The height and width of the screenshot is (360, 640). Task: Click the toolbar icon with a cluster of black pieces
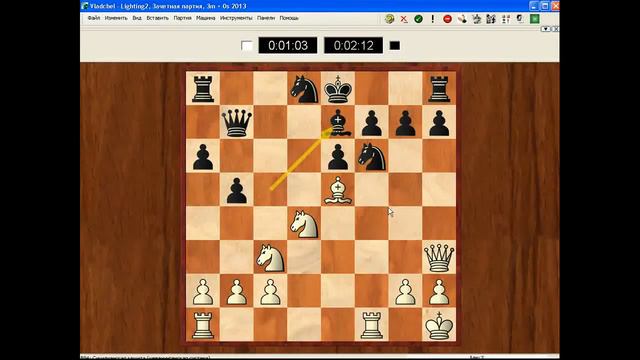click(x=491, y=19)
